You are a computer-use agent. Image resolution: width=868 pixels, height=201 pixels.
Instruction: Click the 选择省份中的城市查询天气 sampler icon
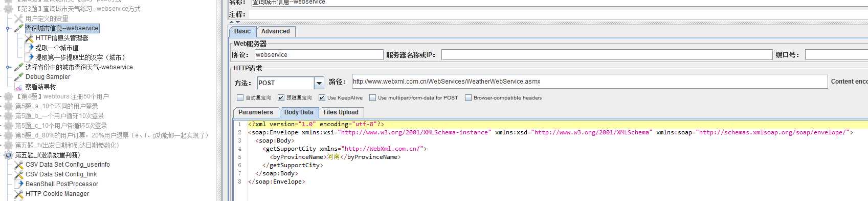coord(19,67)
